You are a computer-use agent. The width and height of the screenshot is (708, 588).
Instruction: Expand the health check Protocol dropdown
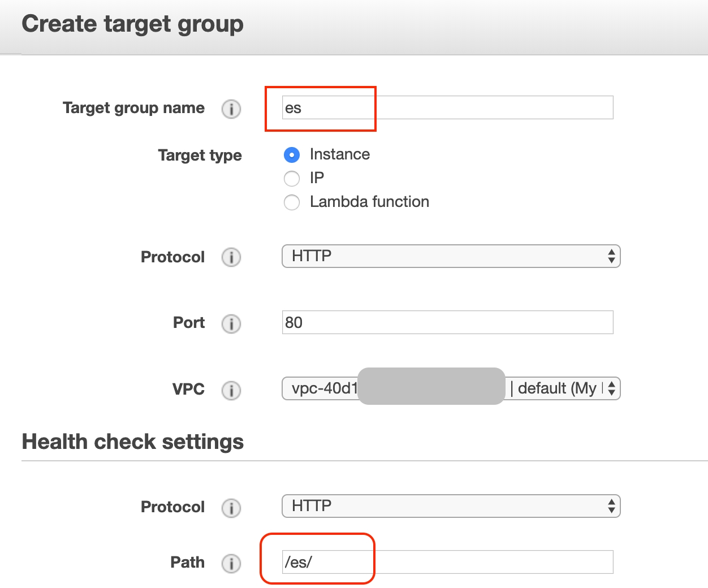(x=451, y=506)
